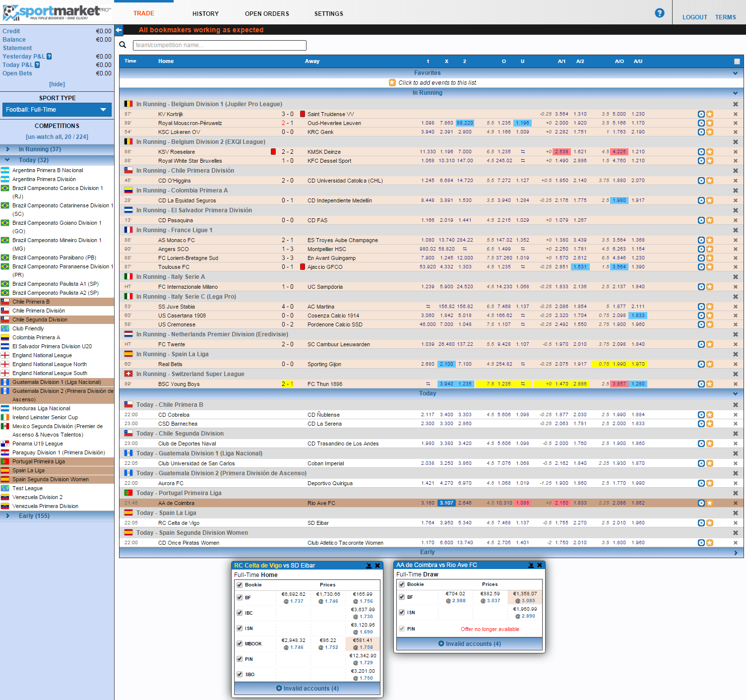Star the FC Twente match
Screen dimensions: 746x700
pyautogui.click(x=710, y=344)
